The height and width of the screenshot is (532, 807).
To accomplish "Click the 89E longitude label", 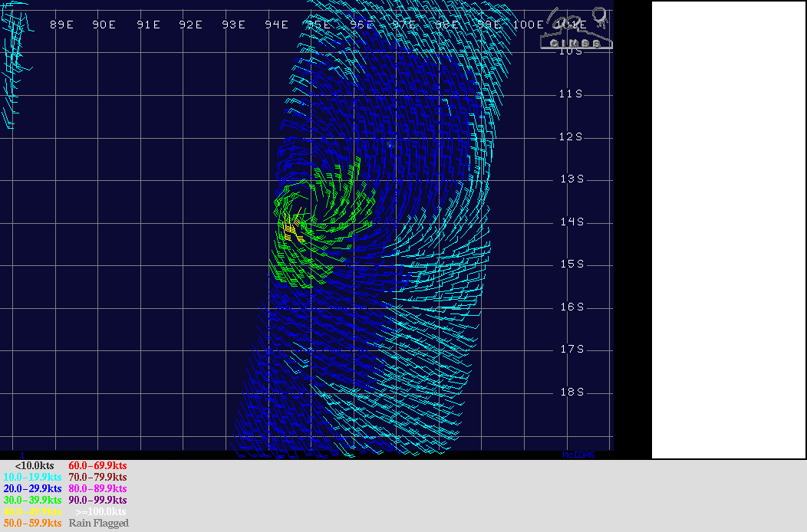I will [62, 25].
